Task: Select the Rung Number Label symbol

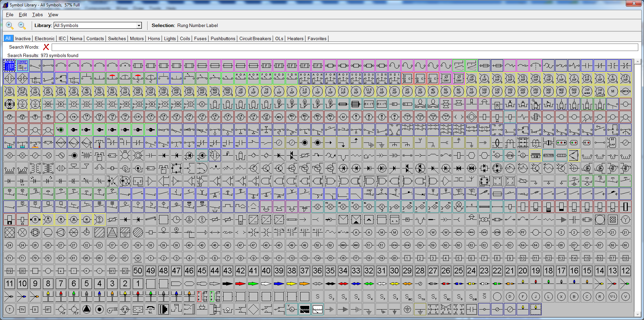Action: click(9, 65)
